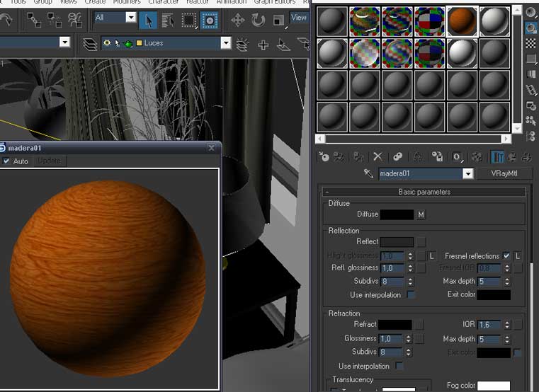
Task: Activate the Select and Rotate tool
Action: 258,20
